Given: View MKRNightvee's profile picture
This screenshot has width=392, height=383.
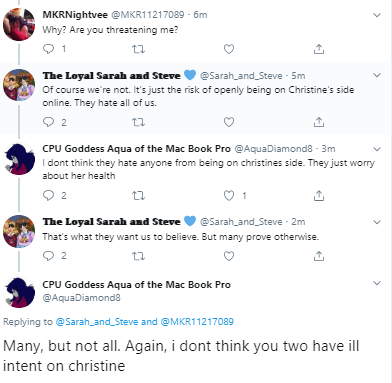Looking at the screenshot, I should pos(19,24).
